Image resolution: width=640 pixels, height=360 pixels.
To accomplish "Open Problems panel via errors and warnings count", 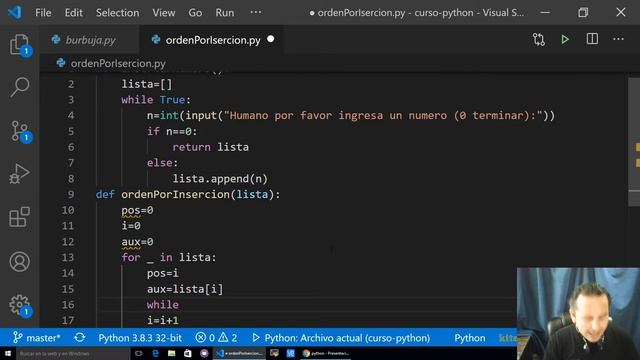I will pyautogui.click(x=216, y=338).
